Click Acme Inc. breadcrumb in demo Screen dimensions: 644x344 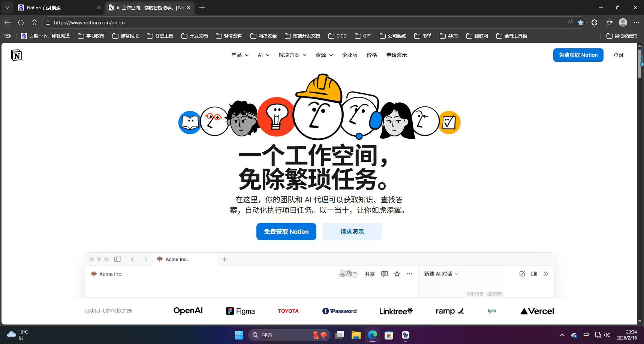tap(107, 274)
